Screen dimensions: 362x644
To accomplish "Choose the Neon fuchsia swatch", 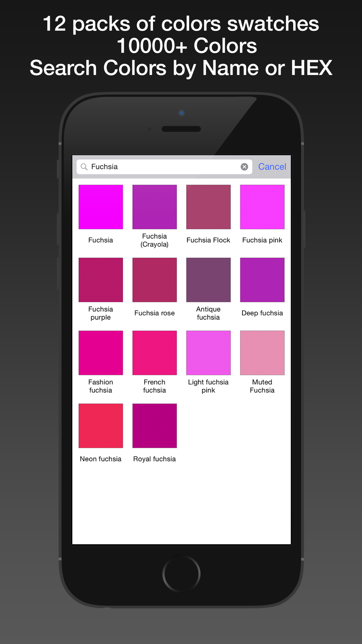I will pos(101,426).
